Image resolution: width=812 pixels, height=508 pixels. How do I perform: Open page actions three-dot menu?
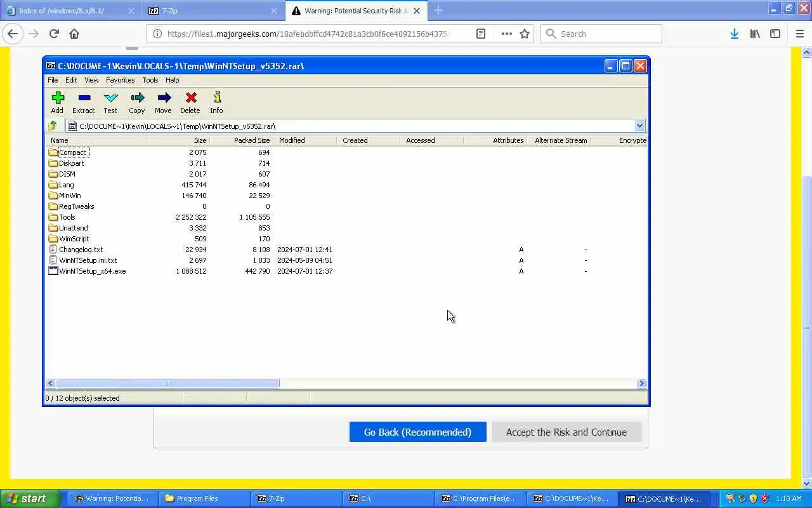click(506, 34)
